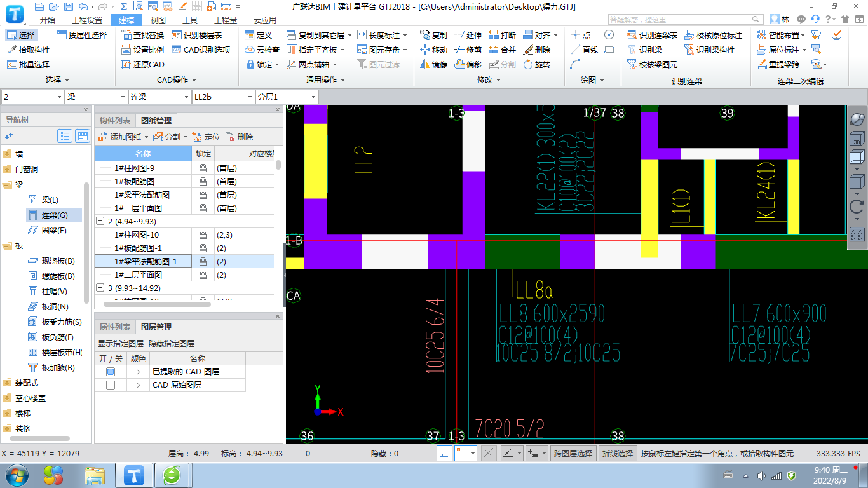Collapse the 2 (4.94~9.93) floor group

[x=100, y=221]
